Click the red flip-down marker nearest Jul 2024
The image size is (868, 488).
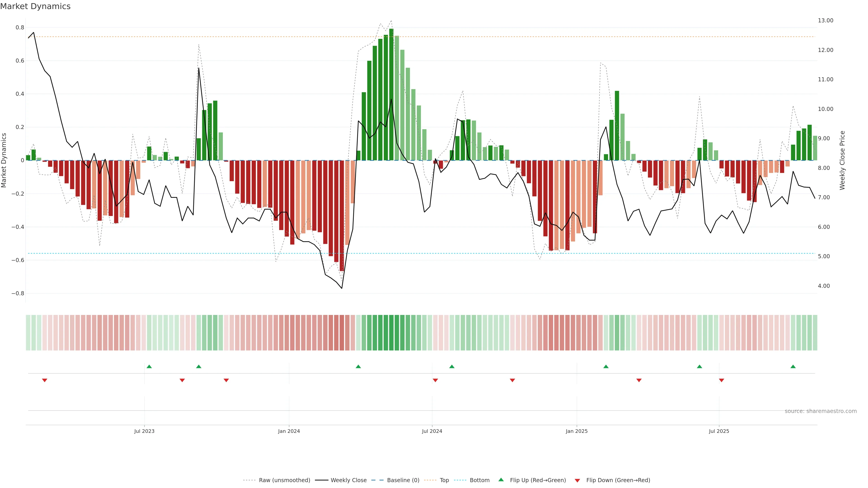pos(435,380)
